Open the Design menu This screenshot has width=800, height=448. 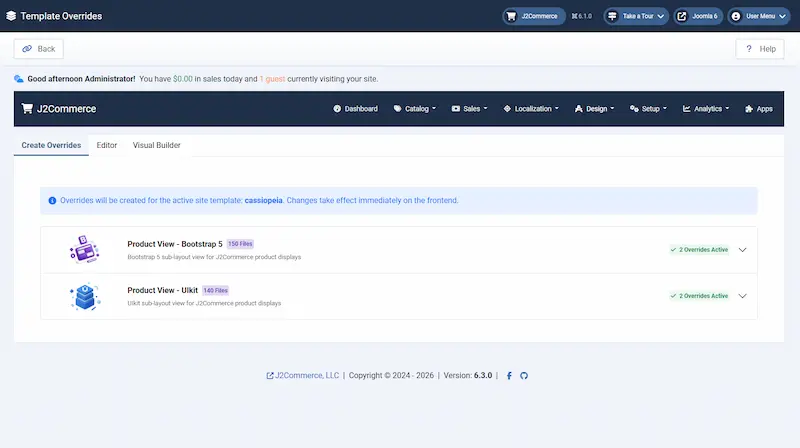tap(594, 109)
